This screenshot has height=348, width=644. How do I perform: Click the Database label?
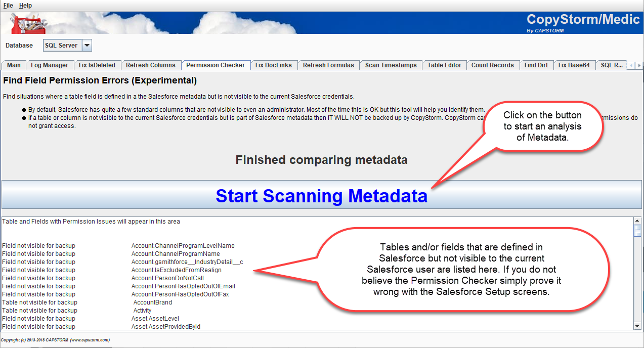click(x=19, y=46)
